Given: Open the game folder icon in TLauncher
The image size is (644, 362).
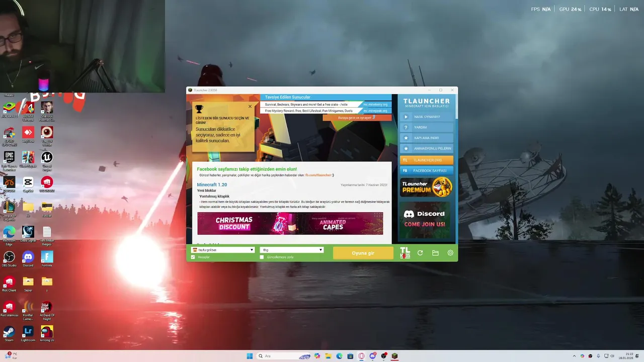Looking at the screenshot, I should 435,253.
